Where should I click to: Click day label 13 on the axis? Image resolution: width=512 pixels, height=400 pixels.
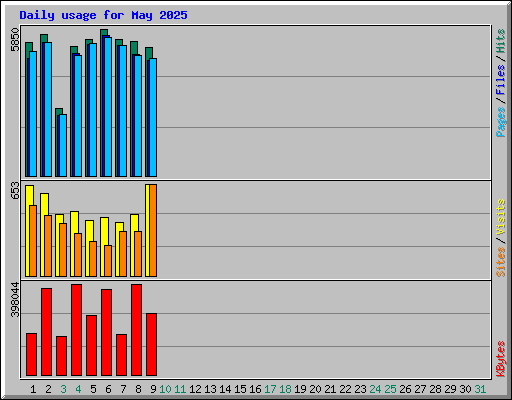click(210, 389)
